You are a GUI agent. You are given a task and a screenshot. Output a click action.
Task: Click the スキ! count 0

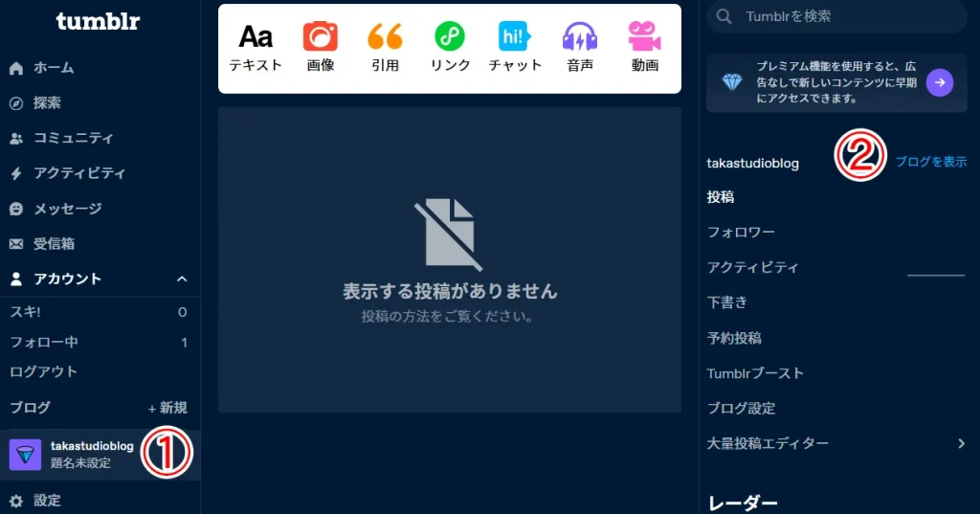pos(183,312)
